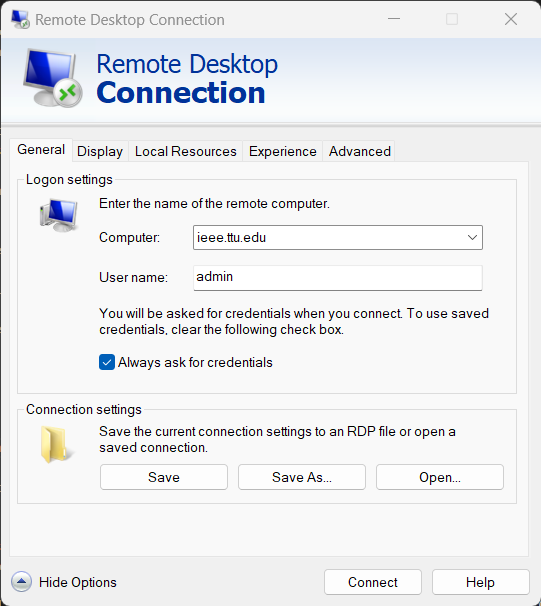This screenshot has height=606, width=541.
Task: Uncheck Always ask for credentials
Action: (107, 363)
